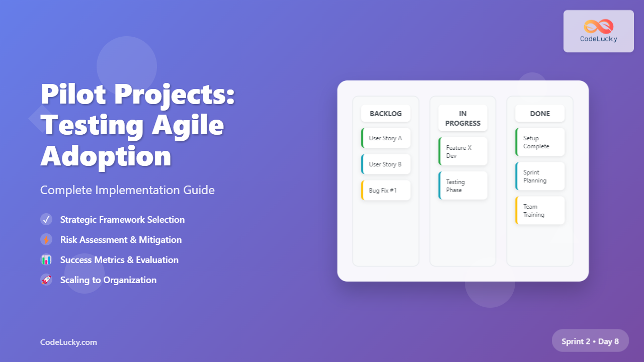
Task: Open the CodeLucky.com link
Action: tap(68, 342)
